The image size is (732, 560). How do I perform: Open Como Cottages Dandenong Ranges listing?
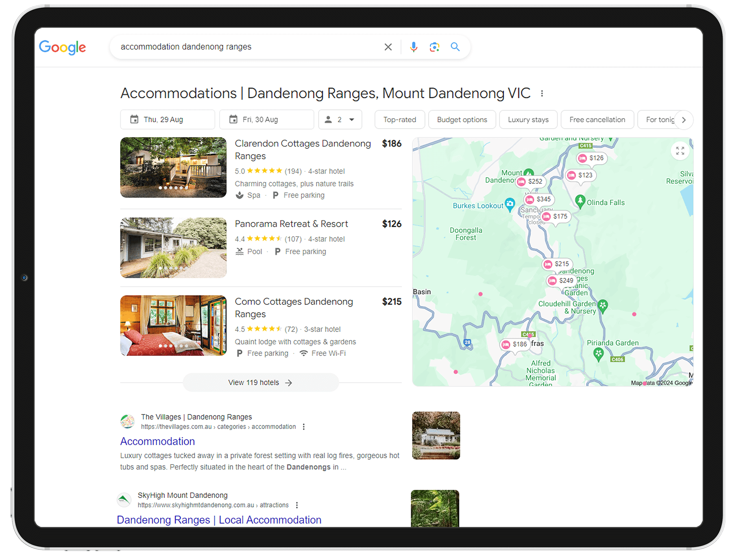(x=294, y=308)
